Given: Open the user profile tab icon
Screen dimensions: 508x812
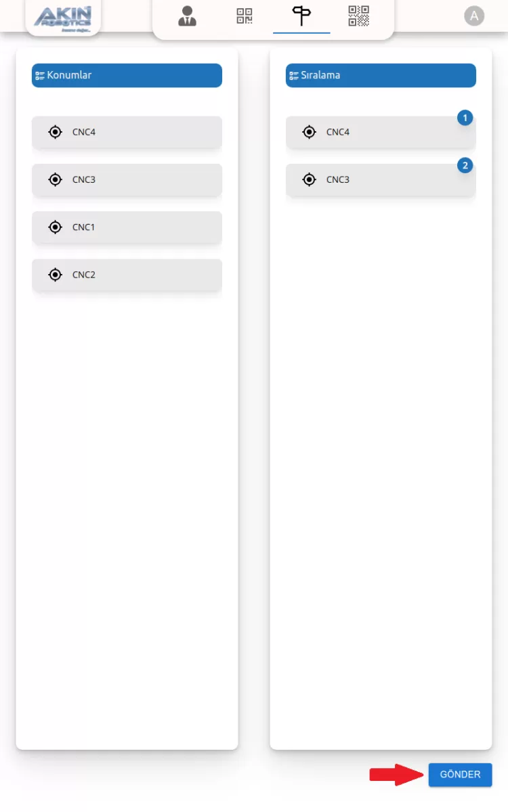Looking at the screenshot, I should pyautogui.click(x=187, y=16).
